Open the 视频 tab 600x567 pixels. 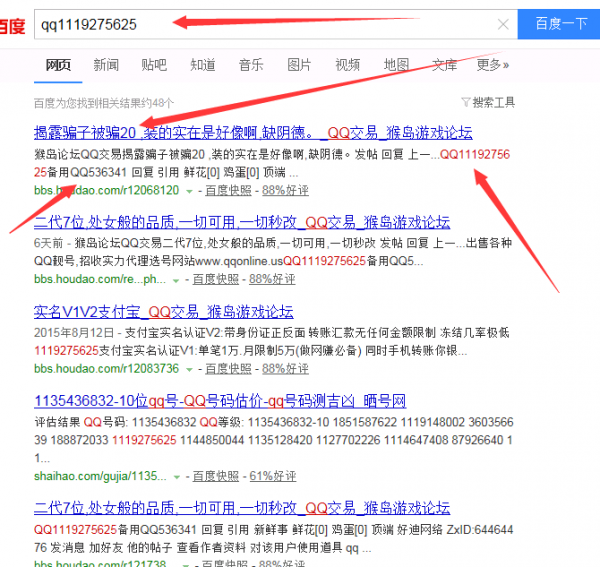coord(347,65)
